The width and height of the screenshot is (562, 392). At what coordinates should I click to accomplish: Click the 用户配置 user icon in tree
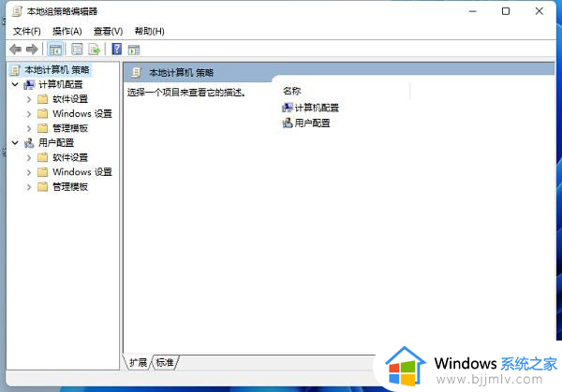[x=29, y=143]
